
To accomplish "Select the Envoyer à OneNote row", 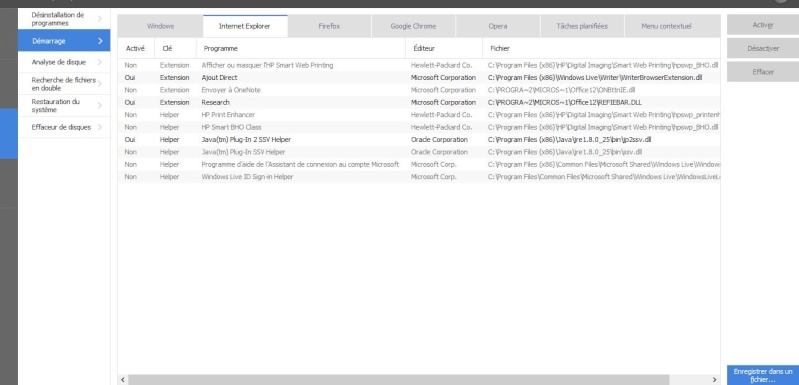I will click(x=419, y=90).
